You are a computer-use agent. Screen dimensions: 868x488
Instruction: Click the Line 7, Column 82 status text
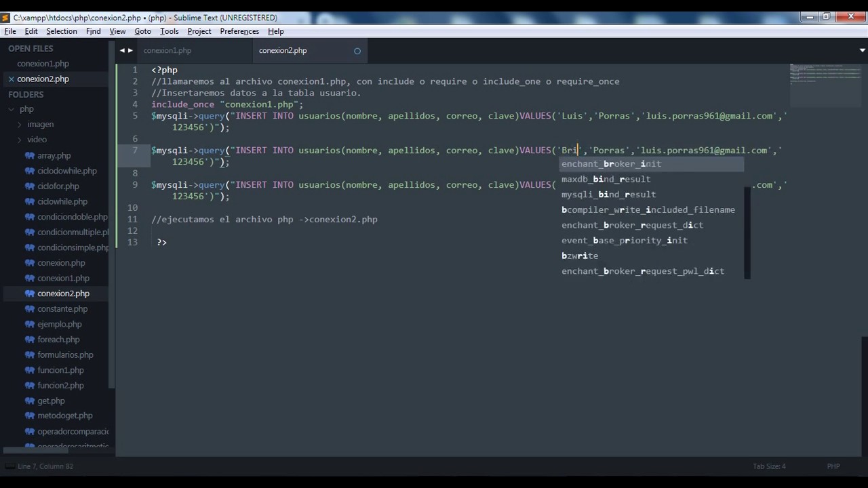pyautogui.click(x=45, y=466)
